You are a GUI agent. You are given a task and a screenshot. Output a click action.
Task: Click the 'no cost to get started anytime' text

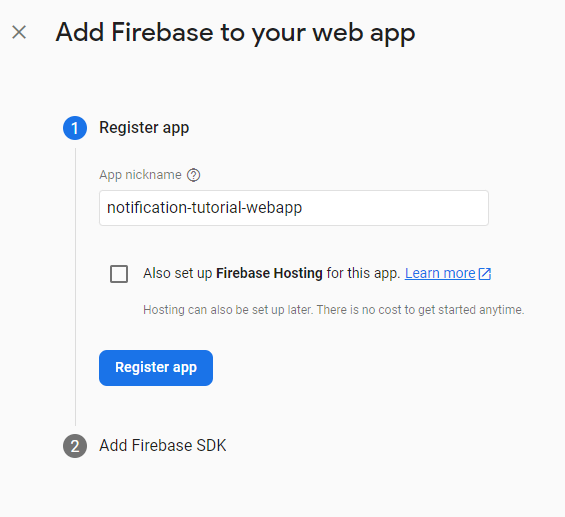pyautogui.click(x=443, y=310)
